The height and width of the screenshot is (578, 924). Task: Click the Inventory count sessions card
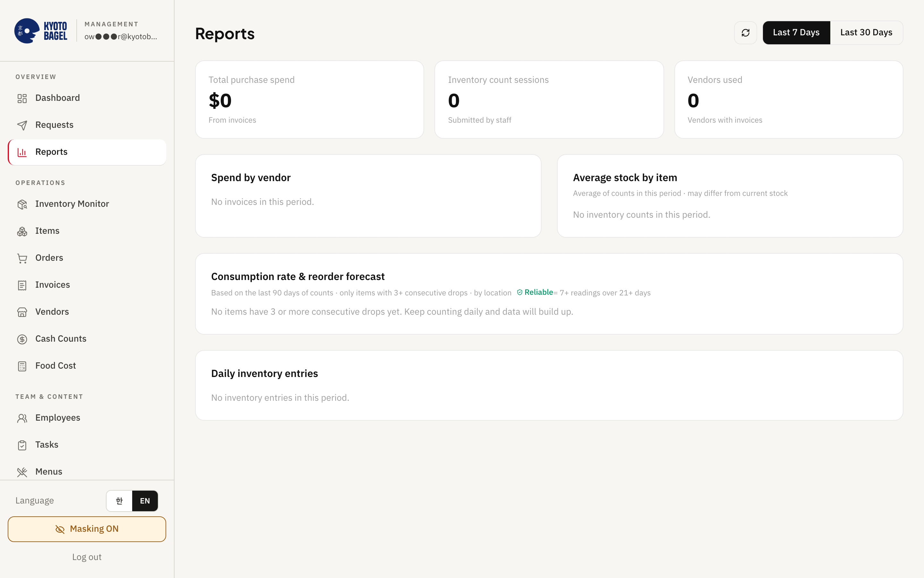tap(549, 100)
